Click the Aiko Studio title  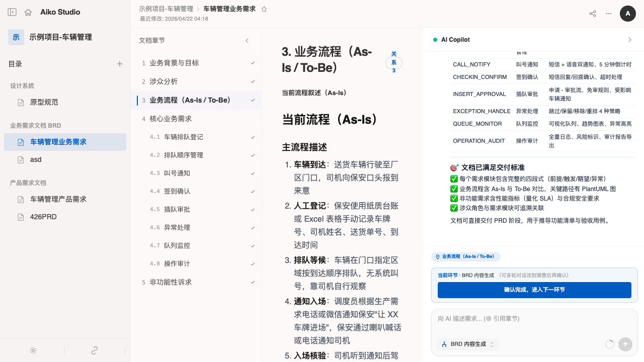pos(60,12)
